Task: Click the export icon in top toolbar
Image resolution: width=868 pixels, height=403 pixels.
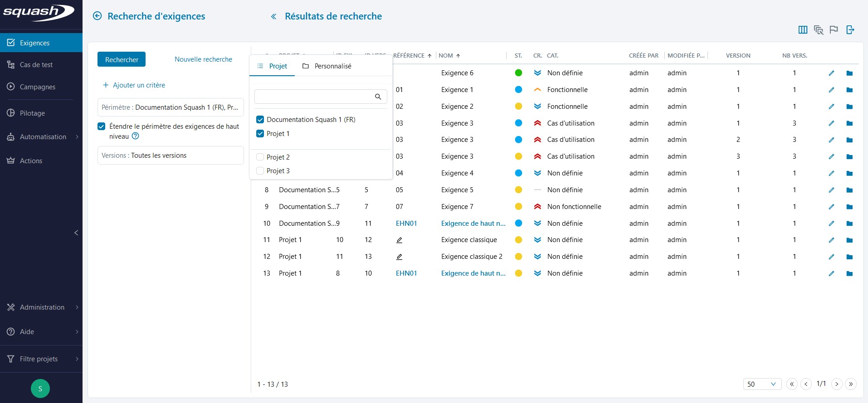Action: click(x=850, y=30)
